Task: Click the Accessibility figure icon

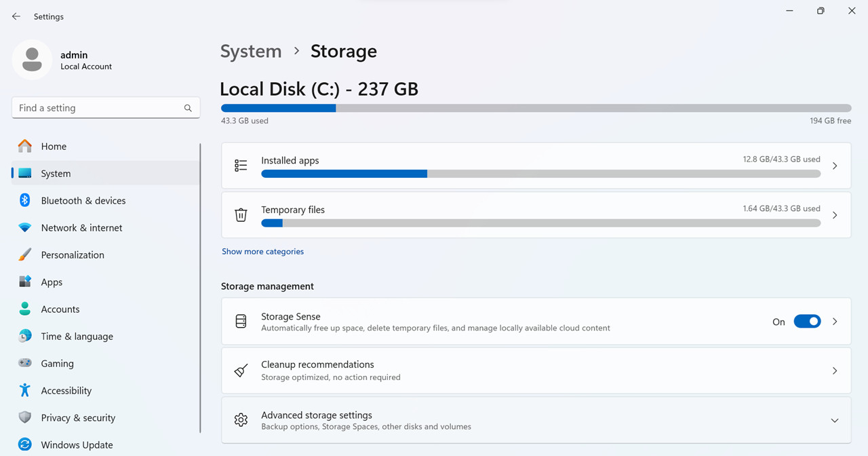Action: [x=25, y=390]
